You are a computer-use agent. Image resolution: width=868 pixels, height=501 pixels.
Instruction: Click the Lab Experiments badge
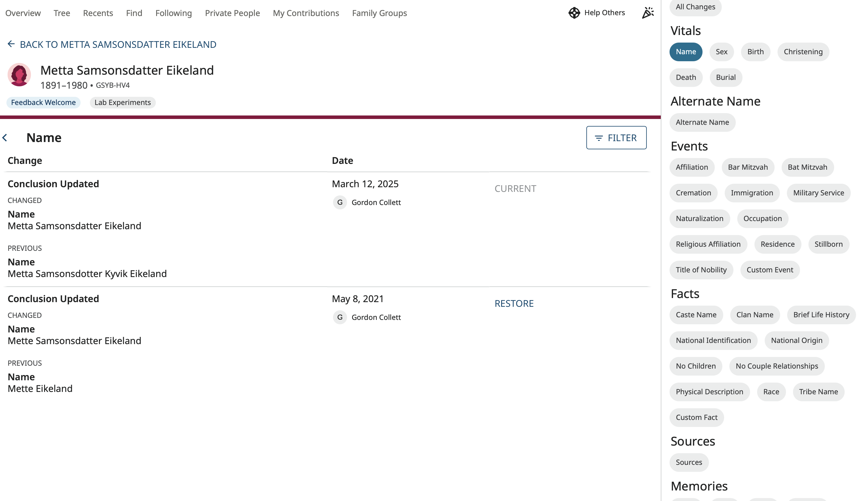(123, 103)
